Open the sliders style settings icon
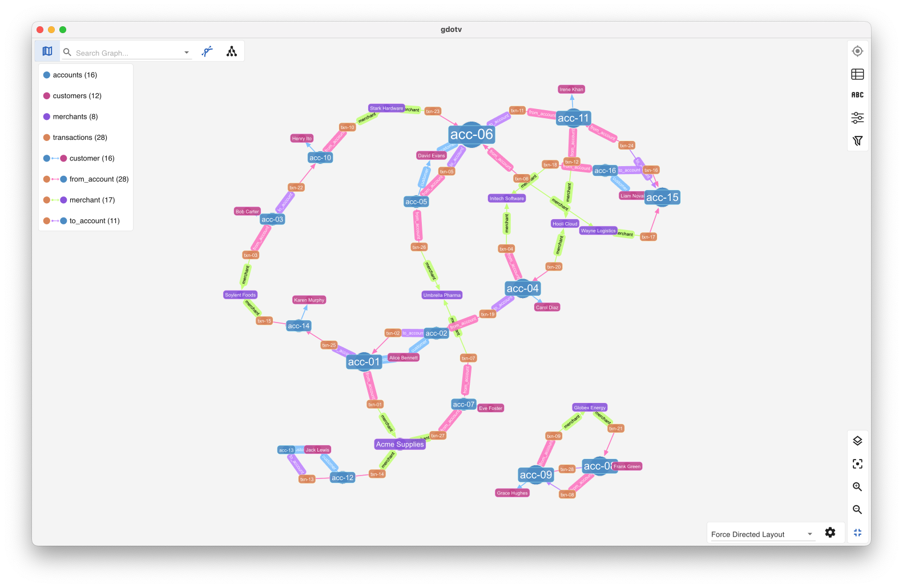Viewport: 903px width, 588px height. tap(857, 118)
